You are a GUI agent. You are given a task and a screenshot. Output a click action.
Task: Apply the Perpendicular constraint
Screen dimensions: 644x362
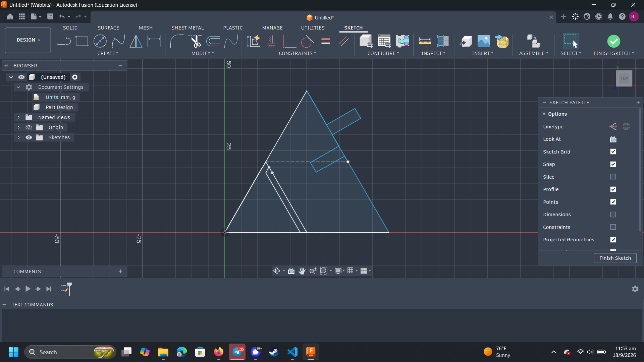(289, 42)
